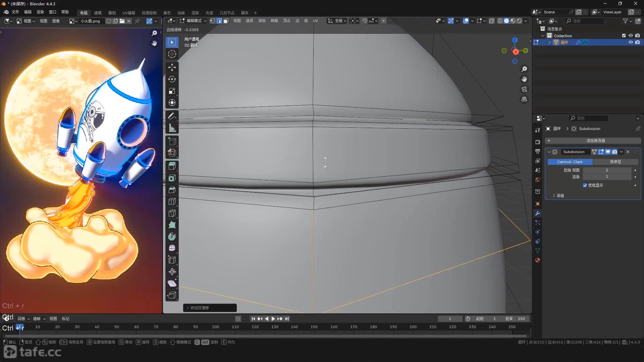Select the Measure tool
Screen dimensions: 644x362
click(172, 128)
